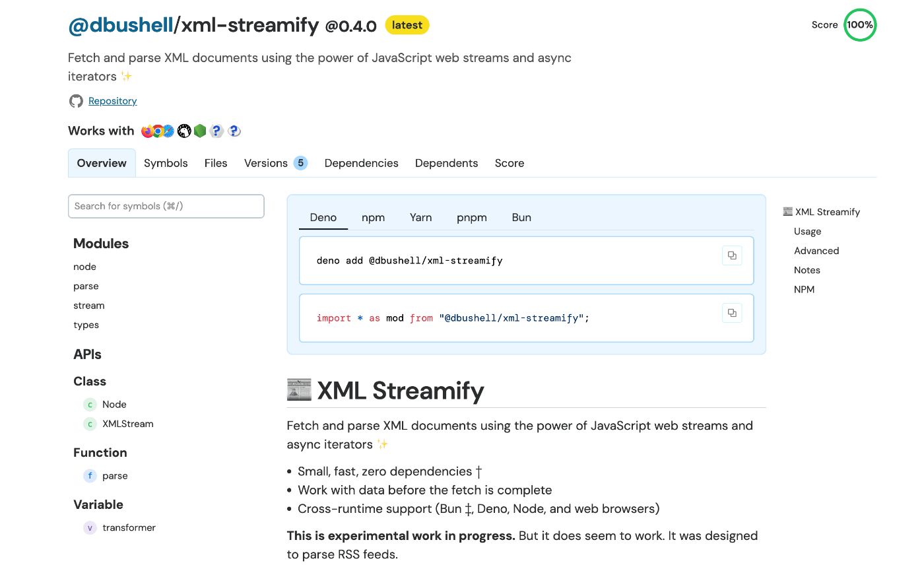Jump to NPM section in outline

coord(805,290)
